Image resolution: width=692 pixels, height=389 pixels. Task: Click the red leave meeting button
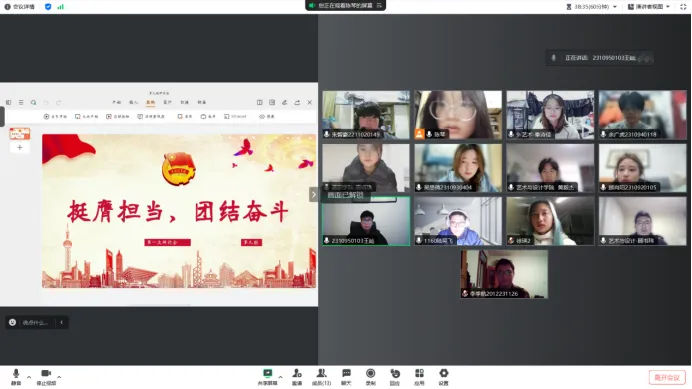click(667, 378)
